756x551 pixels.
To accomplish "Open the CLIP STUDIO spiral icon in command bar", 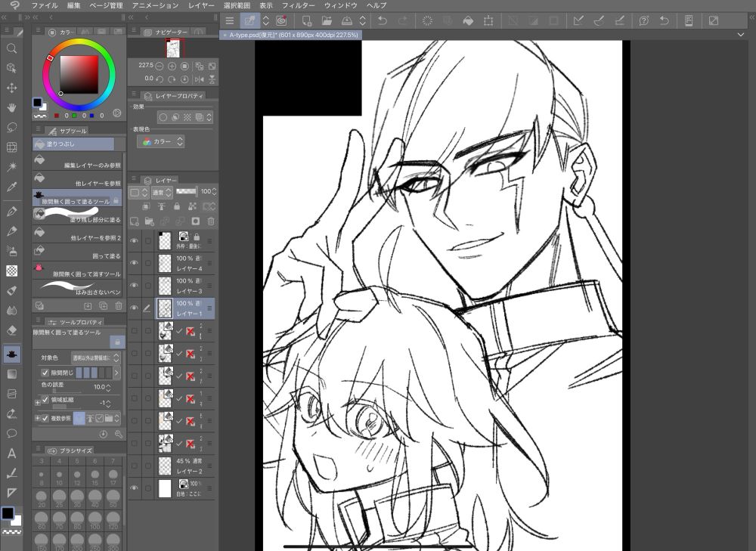I will click(x=281, y=20).
